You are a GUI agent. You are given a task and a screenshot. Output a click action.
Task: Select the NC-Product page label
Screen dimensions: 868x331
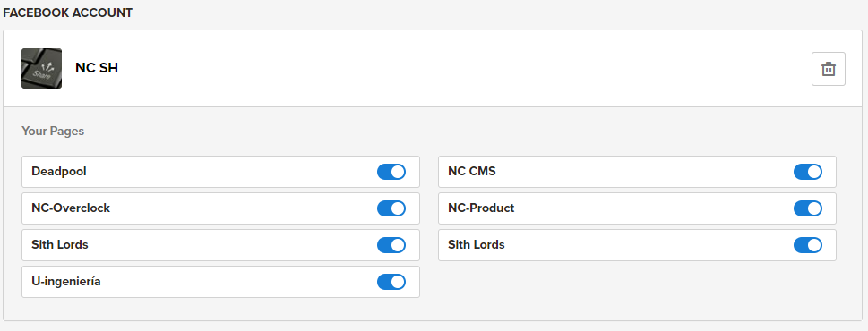pyautogui.click(x=481, y=208)
